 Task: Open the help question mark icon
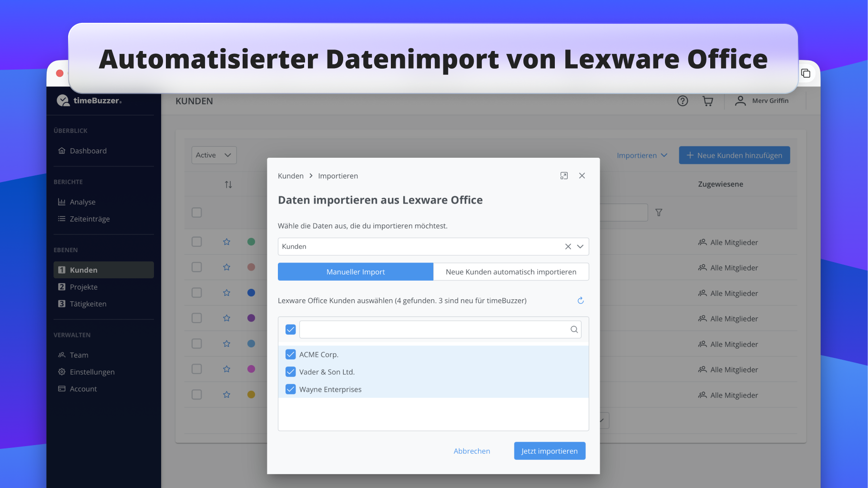tap(682, 101)
